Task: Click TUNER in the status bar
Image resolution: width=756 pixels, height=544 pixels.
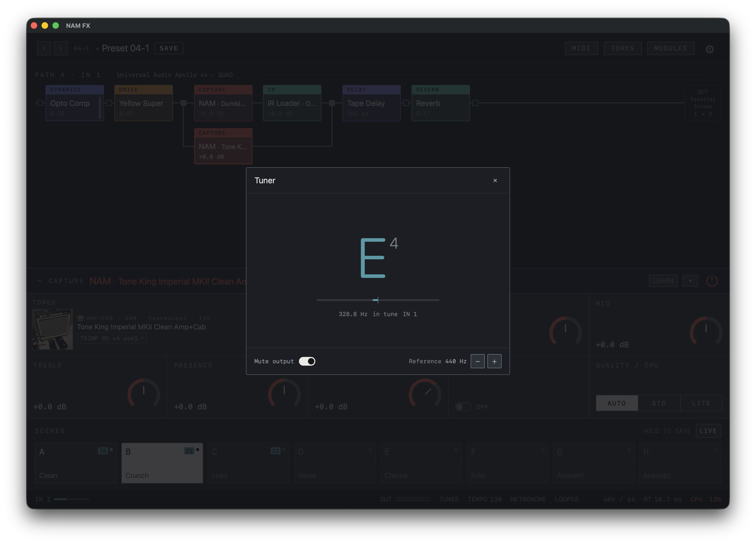Action: [449, 499]
